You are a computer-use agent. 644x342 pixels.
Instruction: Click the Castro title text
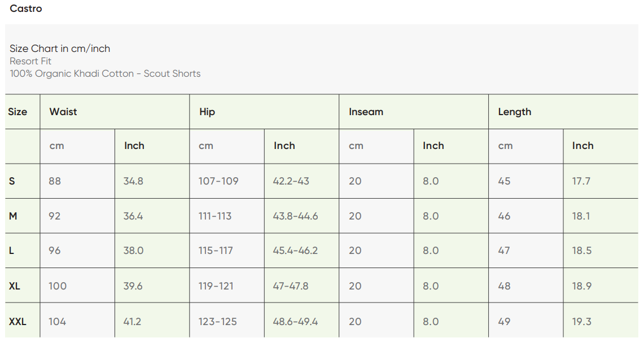click(x=26, y=8)
